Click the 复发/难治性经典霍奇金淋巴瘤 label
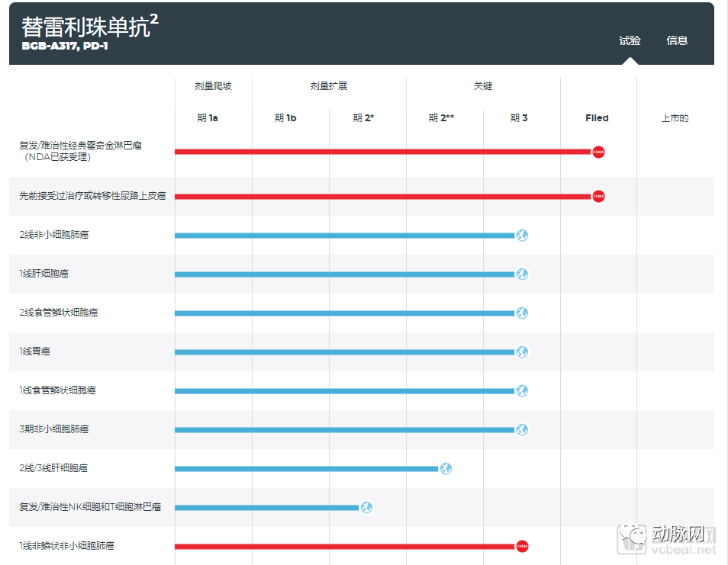The height and width of the screenshot is (565, 728). pyautogui.click(x=80, y=145)
